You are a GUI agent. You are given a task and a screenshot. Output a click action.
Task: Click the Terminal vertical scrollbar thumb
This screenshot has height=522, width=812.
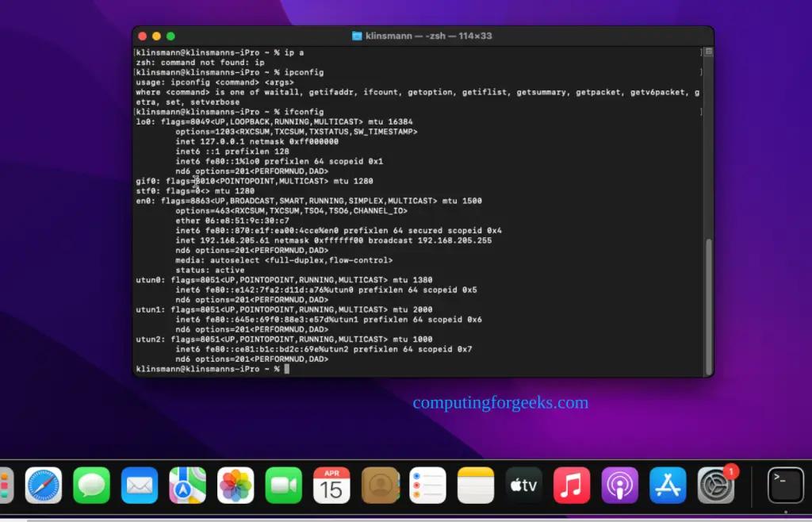click(x=709, y=306)
